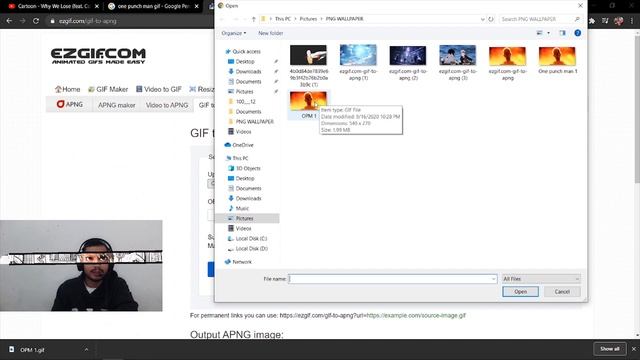Open the Home menu item on ezgif

(67, 89)
